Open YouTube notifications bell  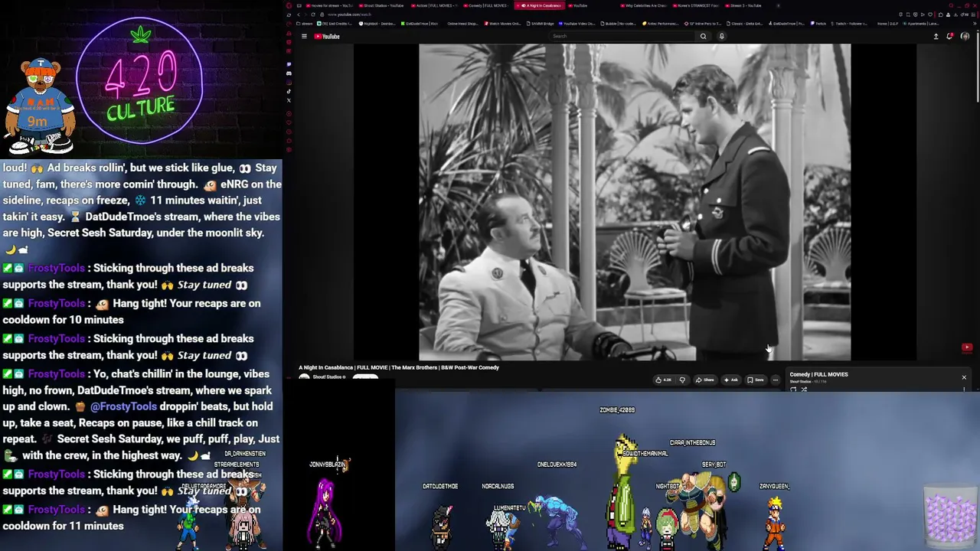pos(950,36)
